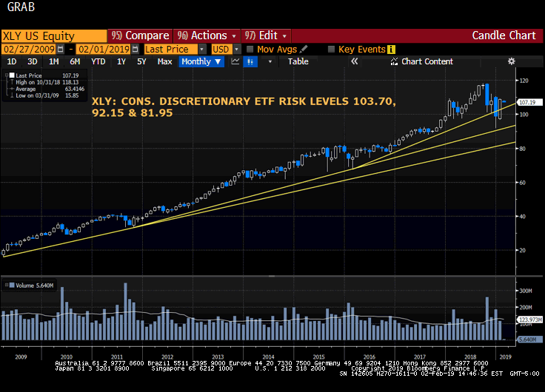Select the candle chart style icon
This screenshot has width=545, height=392.
pyautogui.click(x=250, y=62)
